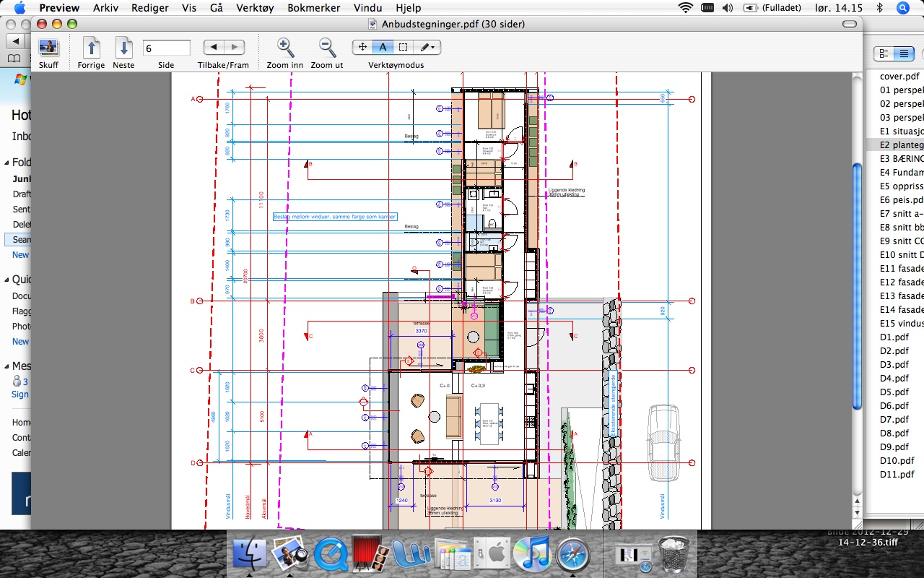924x578 pixels.
Task: Click the battery status Fulladet menu
Action: tap(772, 8)
